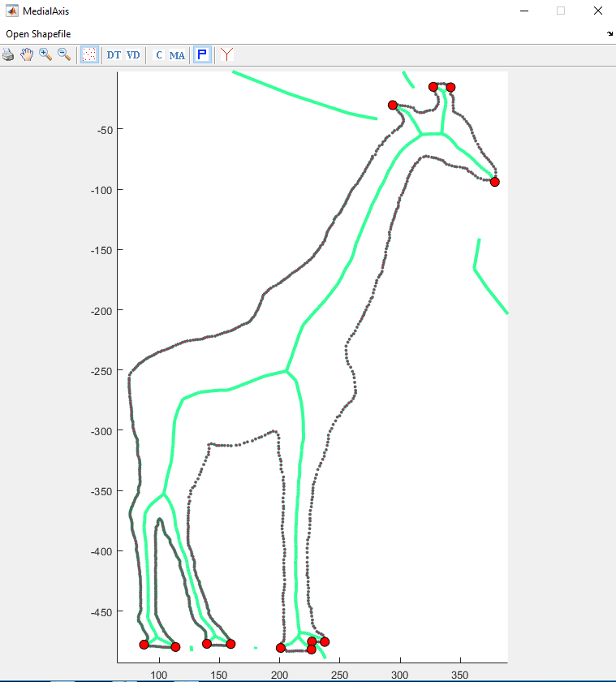This screenshot has height=682, width=616.
Task: Click the red marker at giraffe's nose tip
Action: click(494, 182)
